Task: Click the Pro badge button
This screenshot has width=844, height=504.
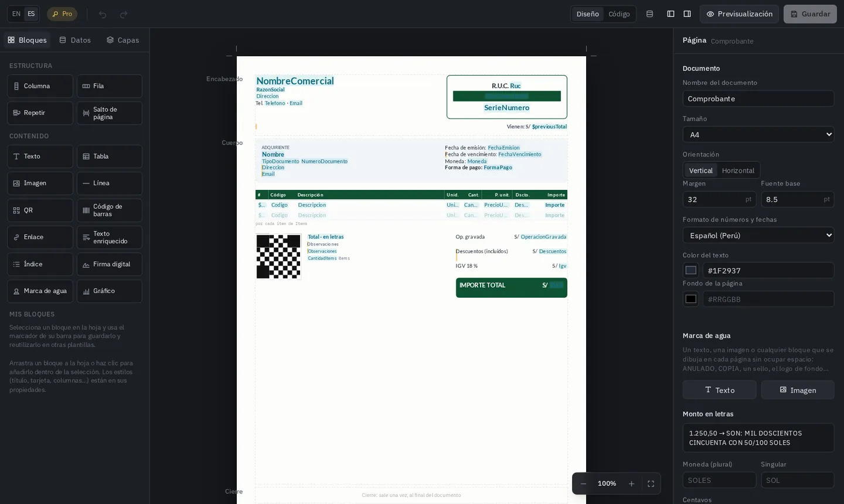Action: point(62,14)
